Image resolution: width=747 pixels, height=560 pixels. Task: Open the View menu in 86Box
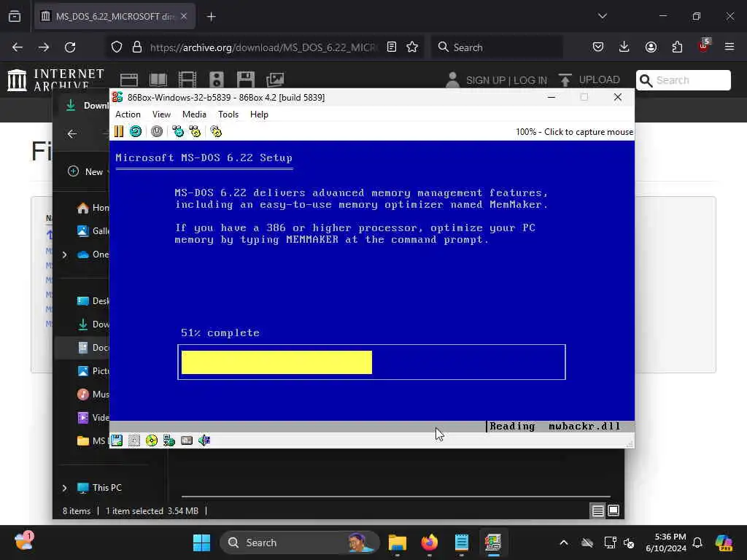point(161,114)
